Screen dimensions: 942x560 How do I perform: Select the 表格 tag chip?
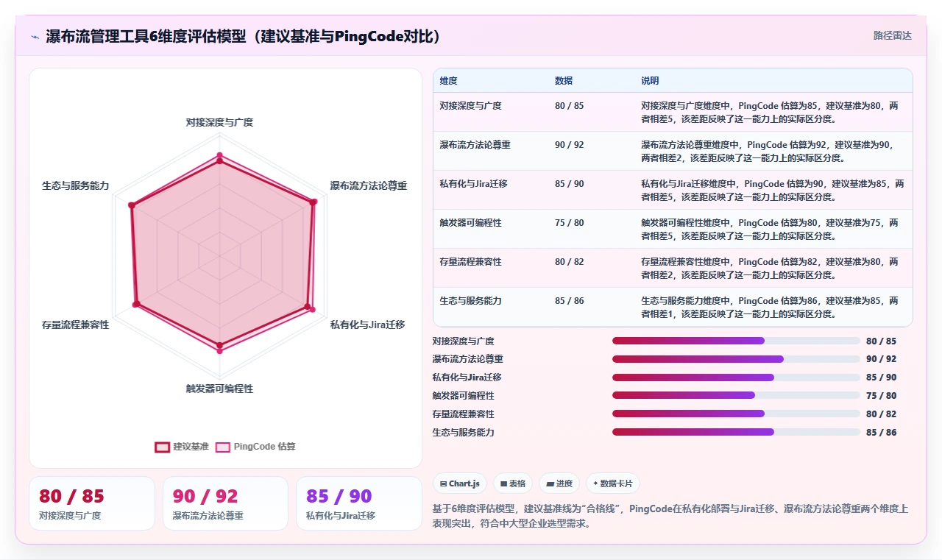(513, 483)
